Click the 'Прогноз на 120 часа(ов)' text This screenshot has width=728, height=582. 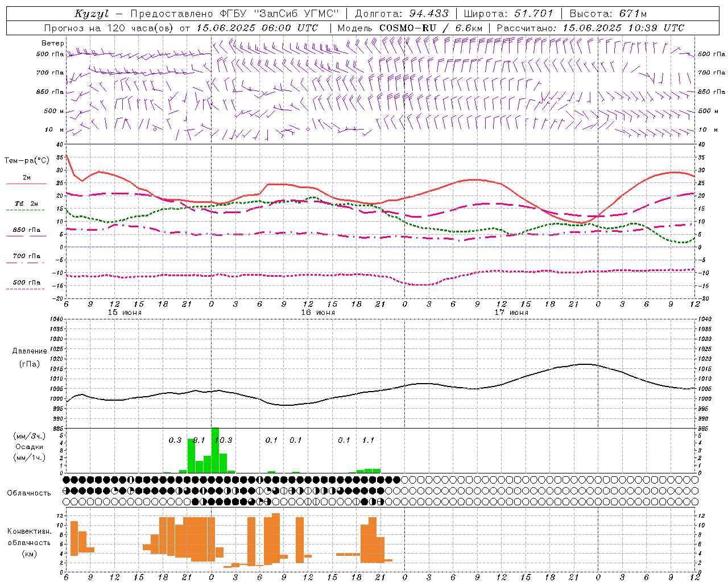[110, 28]
